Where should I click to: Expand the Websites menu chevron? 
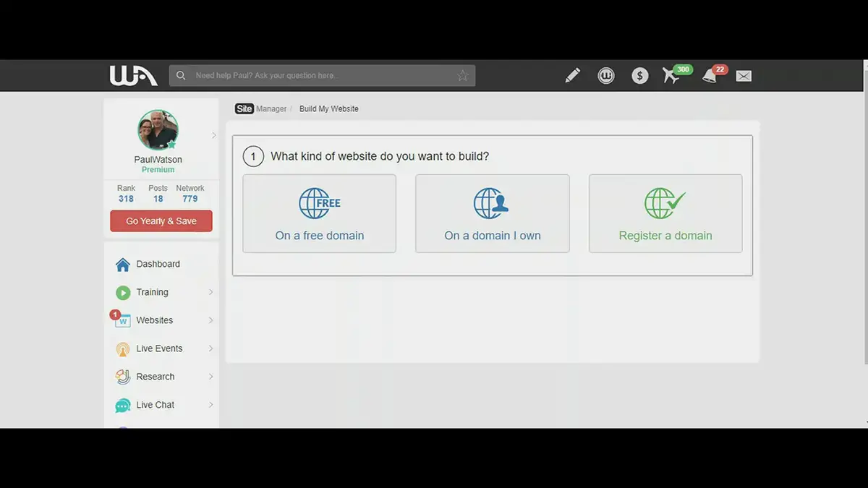point(210,320)
